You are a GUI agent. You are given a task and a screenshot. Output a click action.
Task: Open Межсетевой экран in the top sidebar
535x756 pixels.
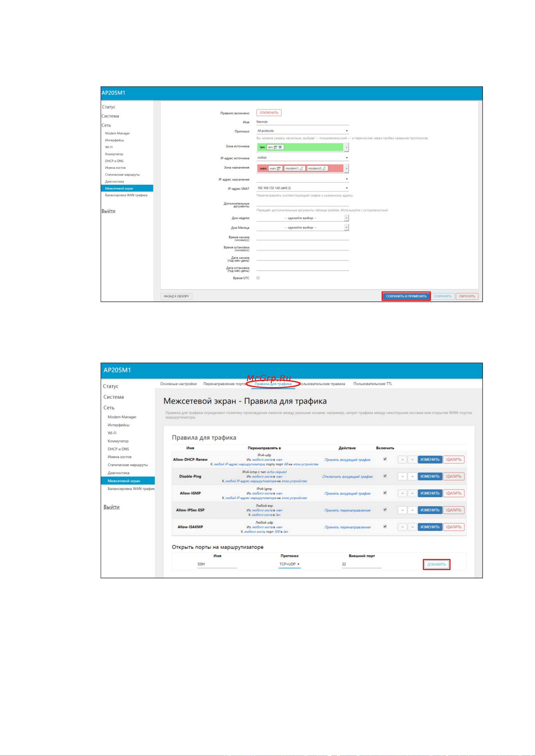[127, 188]
